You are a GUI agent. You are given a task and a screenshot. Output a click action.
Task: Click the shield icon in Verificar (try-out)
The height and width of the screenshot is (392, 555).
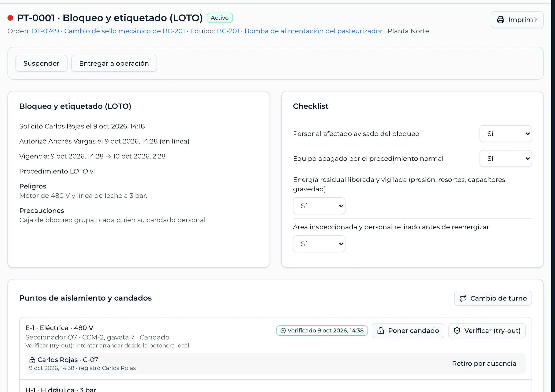click(x=457, y=331)
